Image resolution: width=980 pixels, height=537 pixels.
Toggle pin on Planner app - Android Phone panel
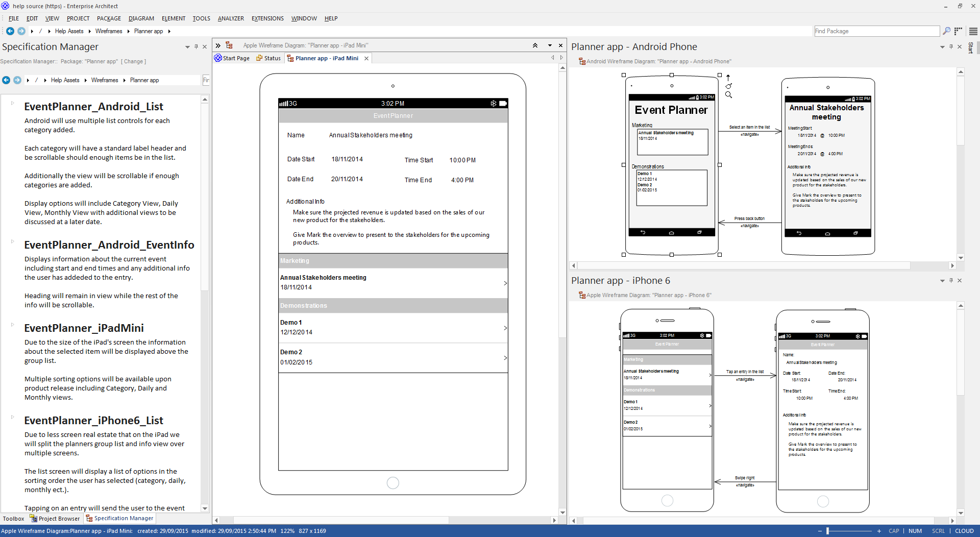[x=951, y=46]
